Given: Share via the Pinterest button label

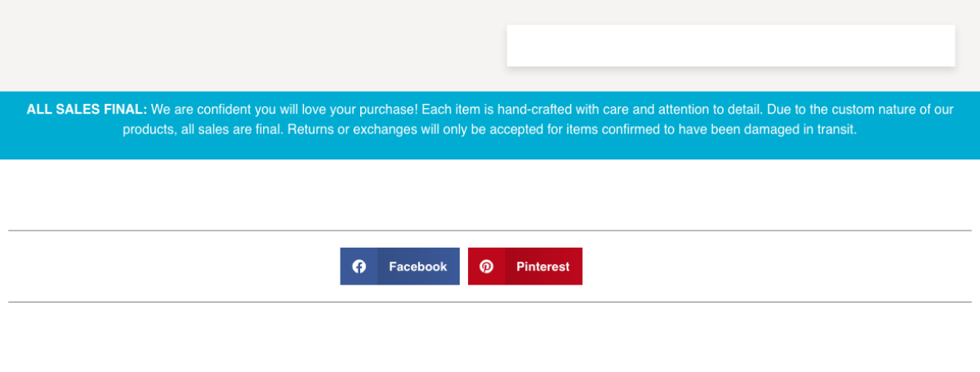Looking at the screenshot, I should click(x=542, y=267).
